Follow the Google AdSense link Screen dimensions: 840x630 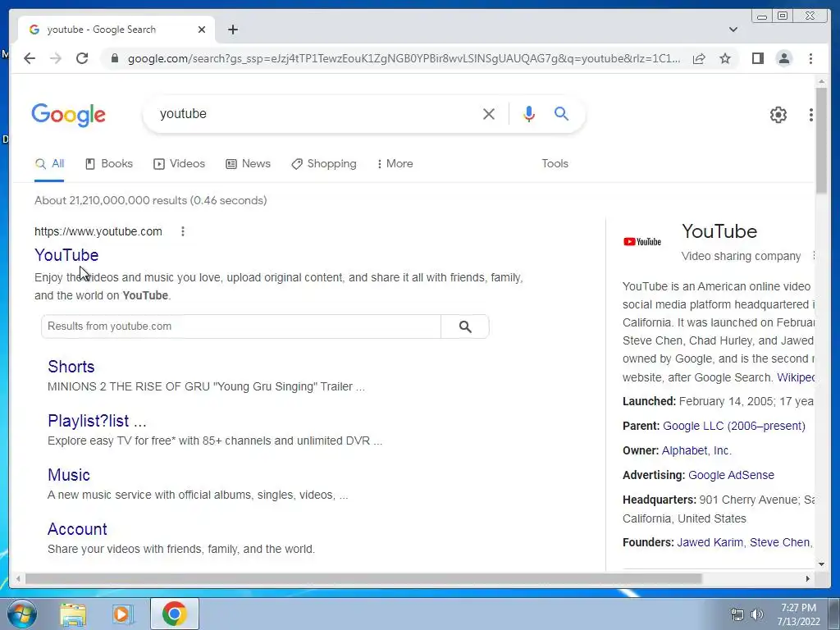click(x=731, y=475)
